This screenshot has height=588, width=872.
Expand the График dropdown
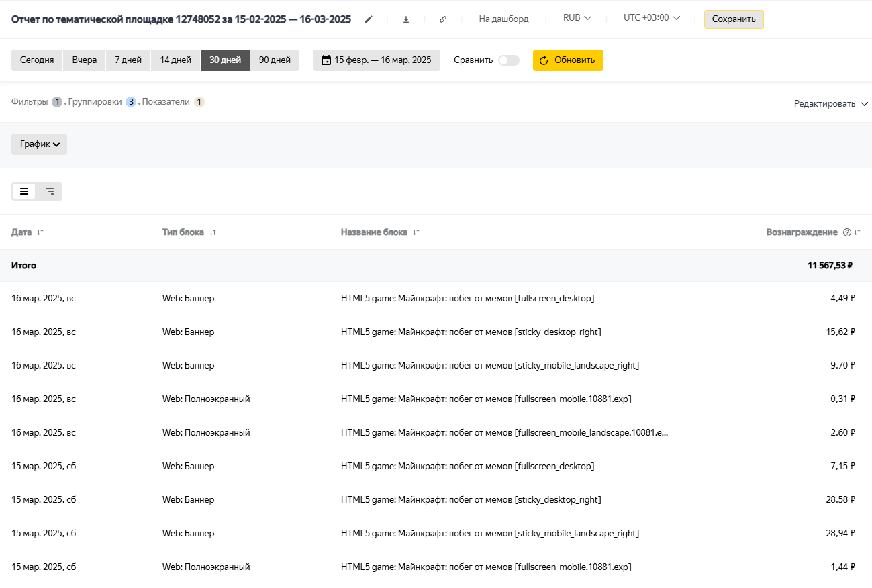(40, 144)
